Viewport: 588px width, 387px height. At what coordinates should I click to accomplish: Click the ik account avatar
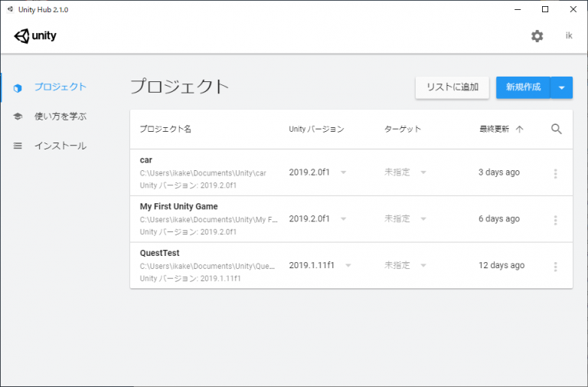[569, 36]
